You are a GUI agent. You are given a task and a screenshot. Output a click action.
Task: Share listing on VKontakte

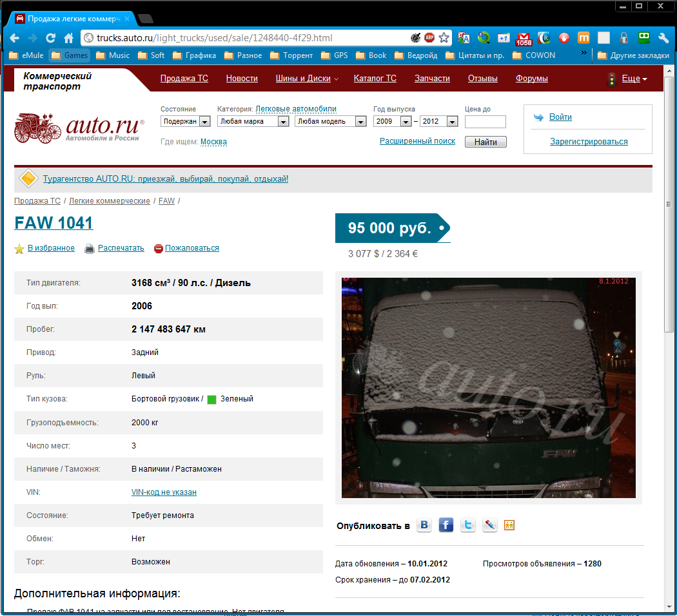tap(424, 525)
